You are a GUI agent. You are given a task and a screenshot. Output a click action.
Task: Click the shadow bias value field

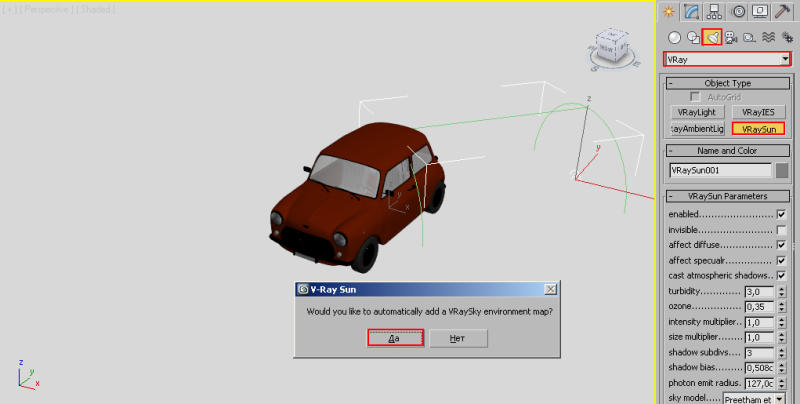pos(759,368)
